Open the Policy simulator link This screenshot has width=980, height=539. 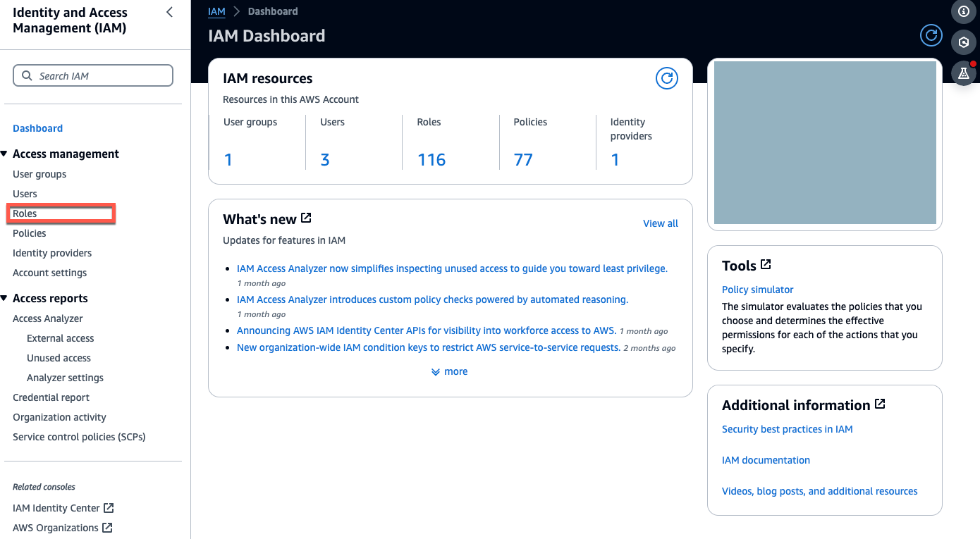point(757,289)
